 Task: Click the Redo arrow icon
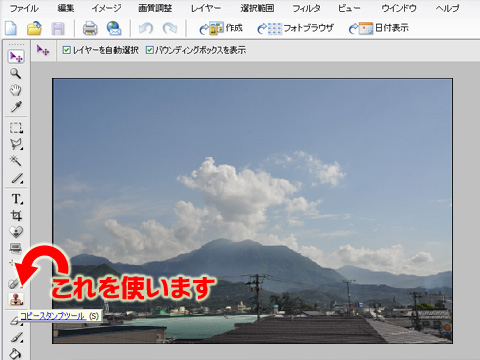point(170,29)
